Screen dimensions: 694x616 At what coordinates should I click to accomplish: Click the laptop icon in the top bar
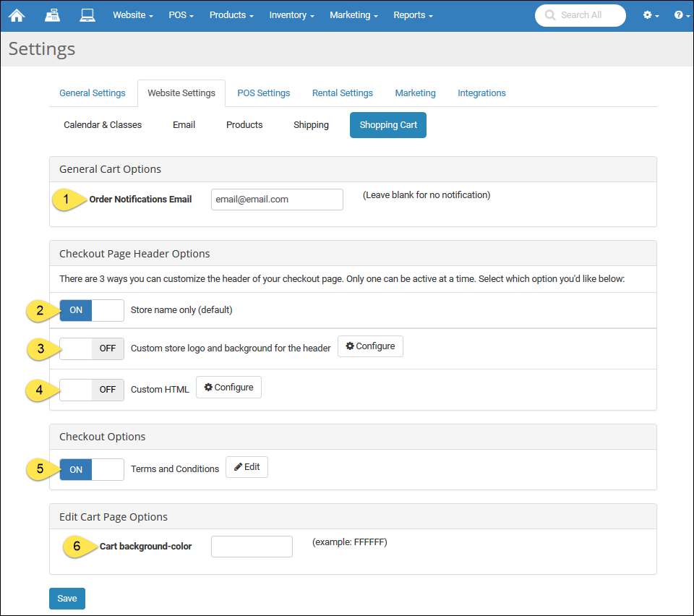point(87,15)
